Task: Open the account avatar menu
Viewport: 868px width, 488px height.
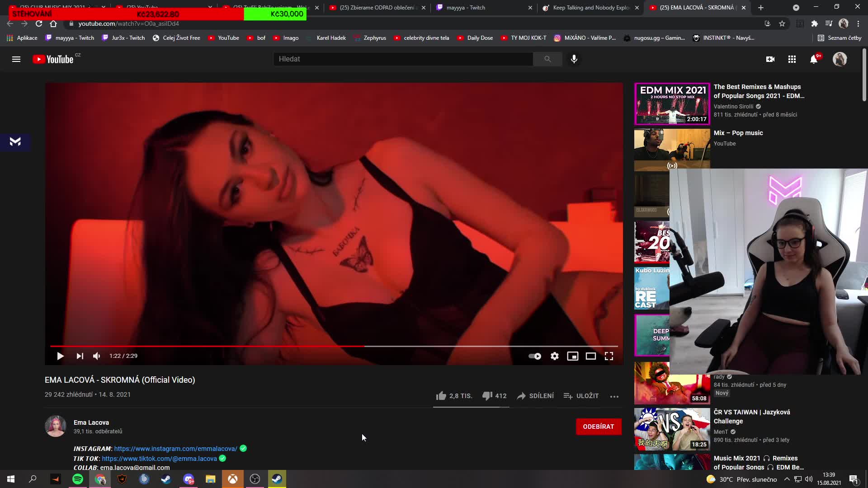Action: point(840,59)
